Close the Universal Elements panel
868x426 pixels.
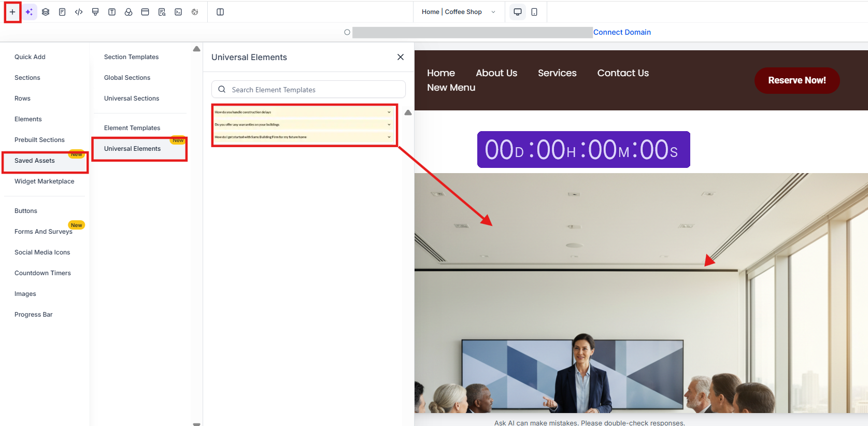[x=401, y=57]
